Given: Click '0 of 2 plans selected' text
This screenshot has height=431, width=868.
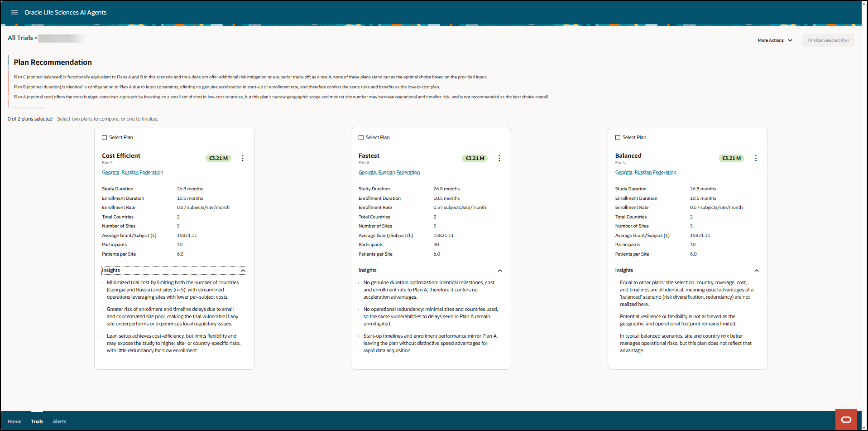Looking at the screenshot, I should (30, 119).
